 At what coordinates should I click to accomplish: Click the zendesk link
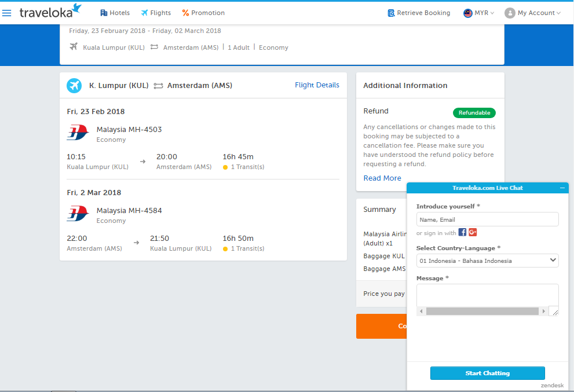(552, 386)
